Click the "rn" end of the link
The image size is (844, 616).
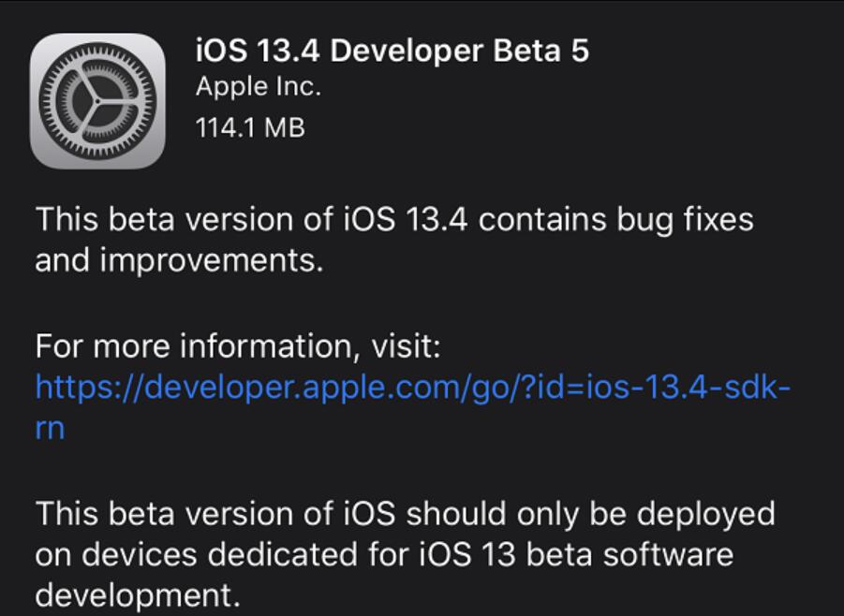[50, 428]
